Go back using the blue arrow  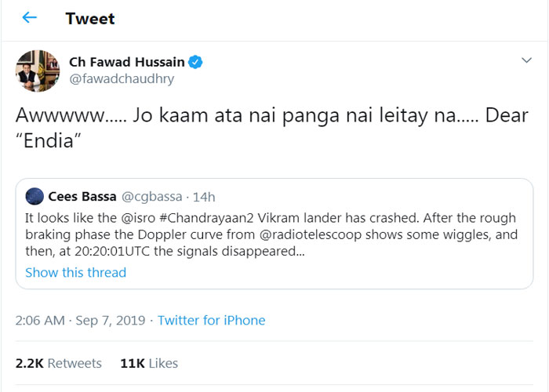[x=30, y=17]
